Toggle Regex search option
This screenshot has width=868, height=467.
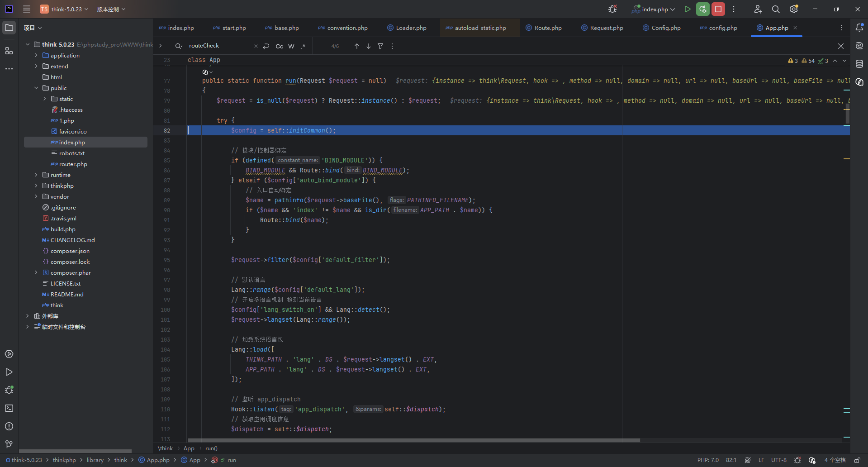(303, 46)
